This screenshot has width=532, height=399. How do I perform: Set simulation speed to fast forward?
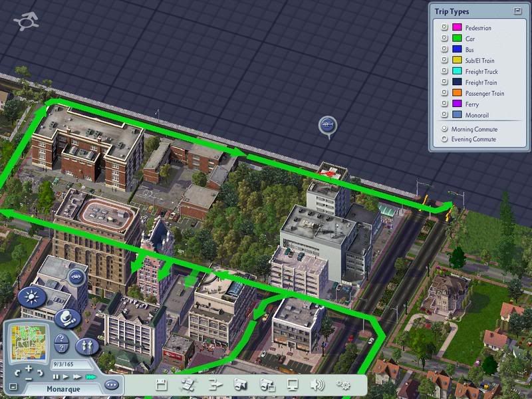click(x=77, y=377)
